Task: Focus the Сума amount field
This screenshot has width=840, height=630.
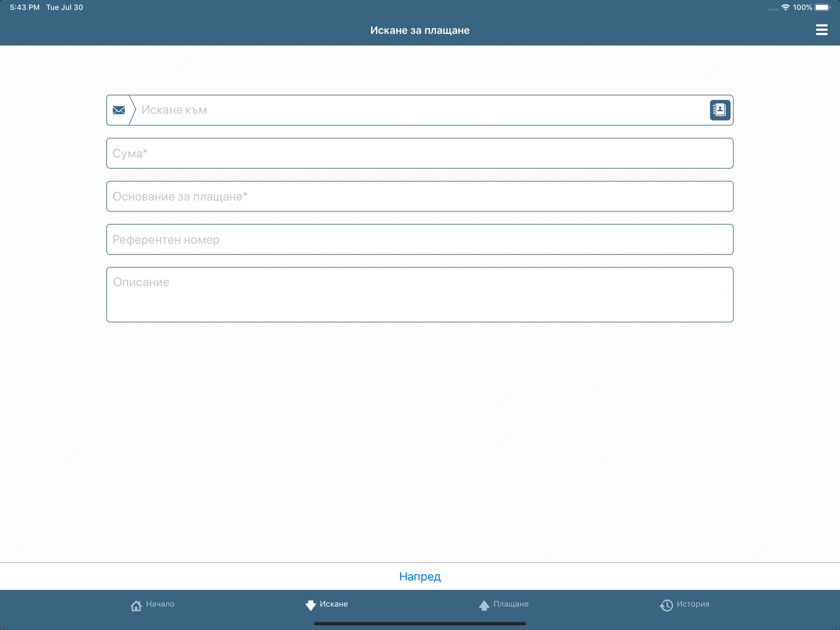Action: 420,153
